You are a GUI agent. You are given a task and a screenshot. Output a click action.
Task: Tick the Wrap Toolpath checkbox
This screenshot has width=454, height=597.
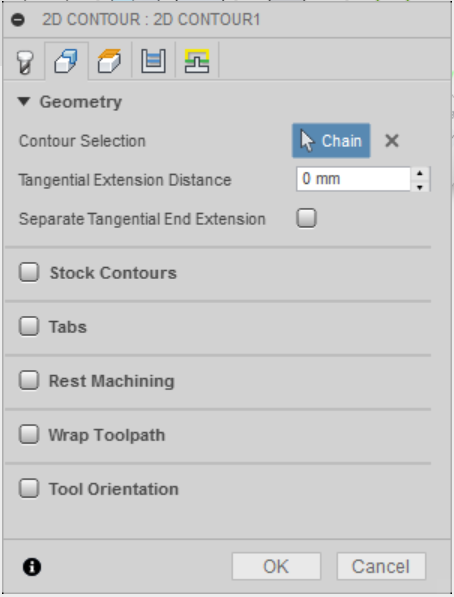[x=29, y=434]
